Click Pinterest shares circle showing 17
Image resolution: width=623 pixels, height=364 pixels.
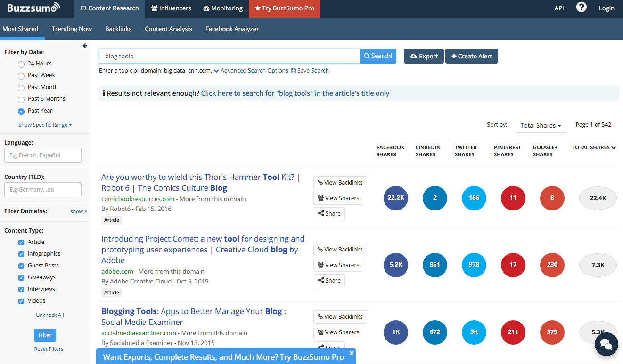(x=513, y=265)
